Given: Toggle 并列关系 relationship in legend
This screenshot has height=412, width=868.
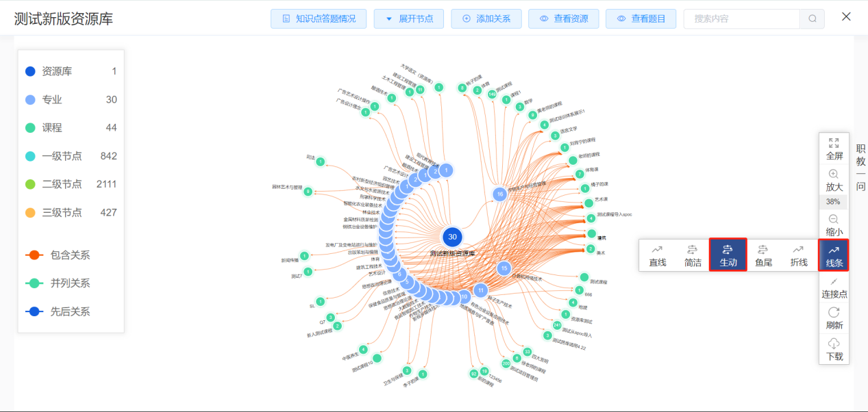Looking at the screenshot, I should click(35, 283).
